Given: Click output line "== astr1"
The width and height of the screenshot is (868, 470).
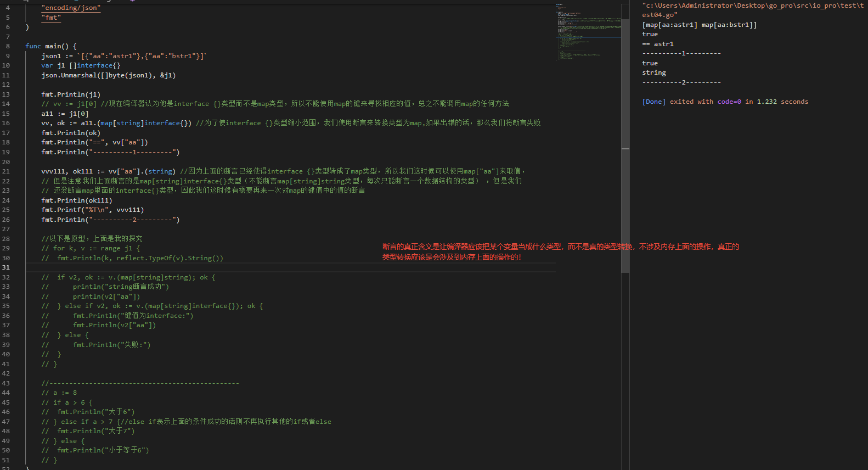Looking at the screenshot, I should pyautogui.click(x=658, y=44).
